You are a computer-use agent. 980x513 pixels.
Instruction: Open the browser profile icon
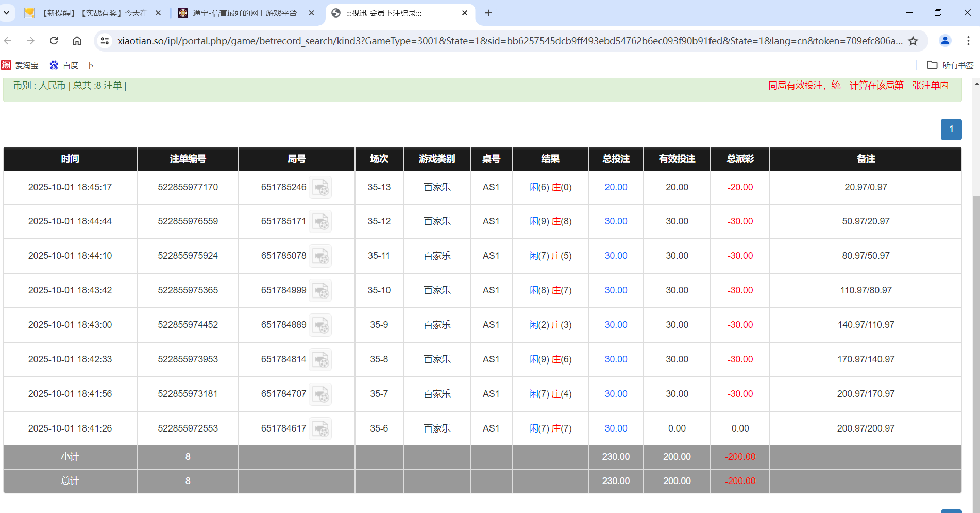[945, 40]
